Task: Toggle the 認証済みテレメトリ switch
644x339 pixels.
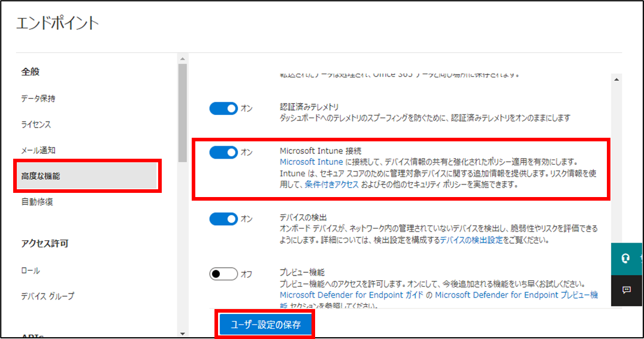Action: tap(223, 108)
